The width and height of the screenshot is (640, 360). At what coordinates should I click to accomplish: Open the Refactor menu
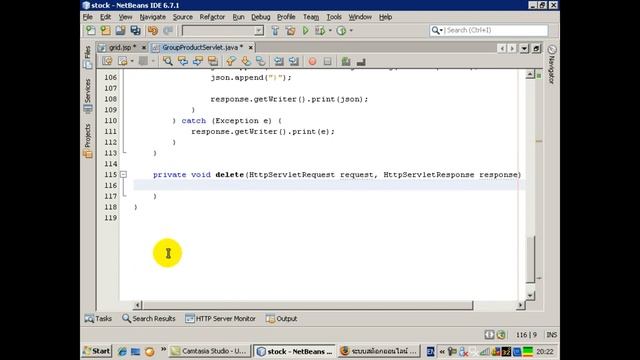tap(212, 17)
